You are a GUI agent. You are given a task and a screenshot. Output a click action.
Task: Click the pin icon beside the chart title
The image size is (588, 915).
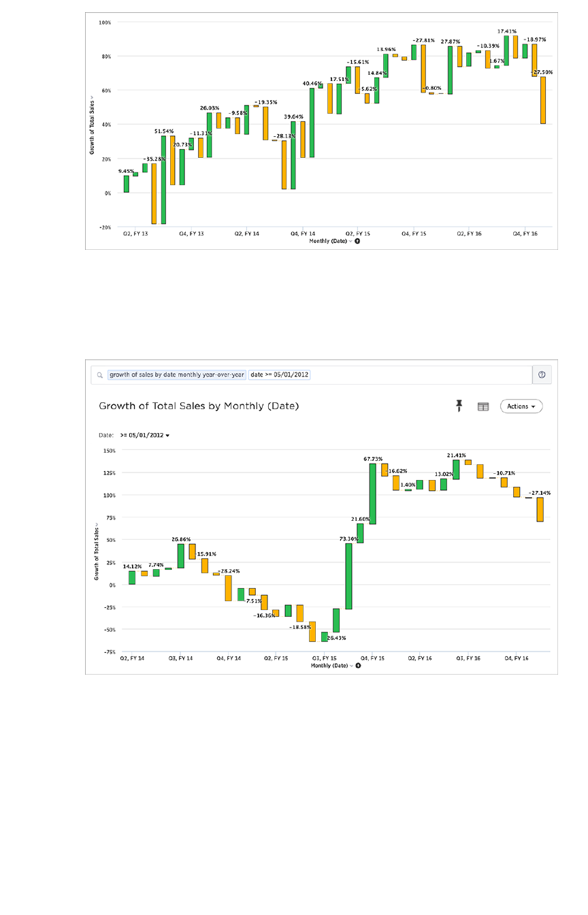coord(459,406)
